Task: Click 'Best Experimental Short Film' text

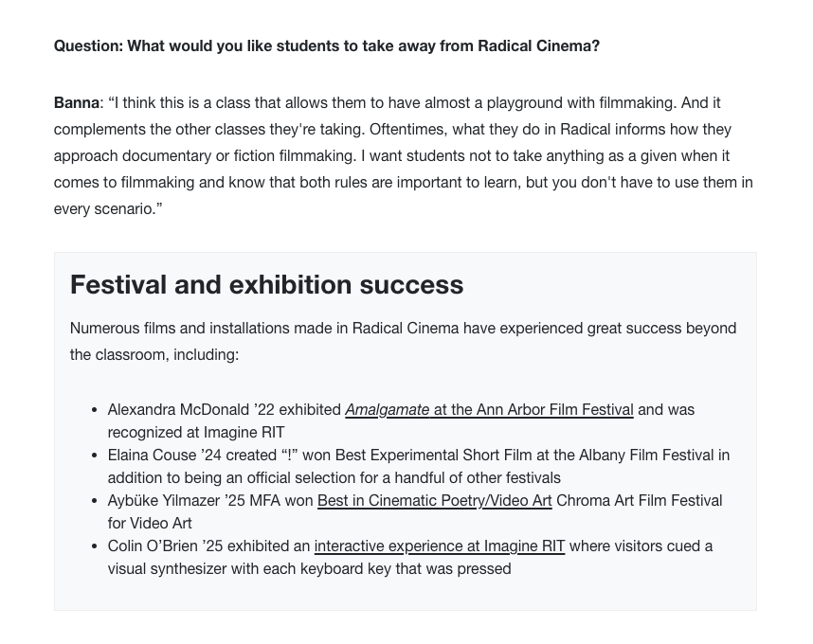Action: pyautogui.click(x=439, y=456)
